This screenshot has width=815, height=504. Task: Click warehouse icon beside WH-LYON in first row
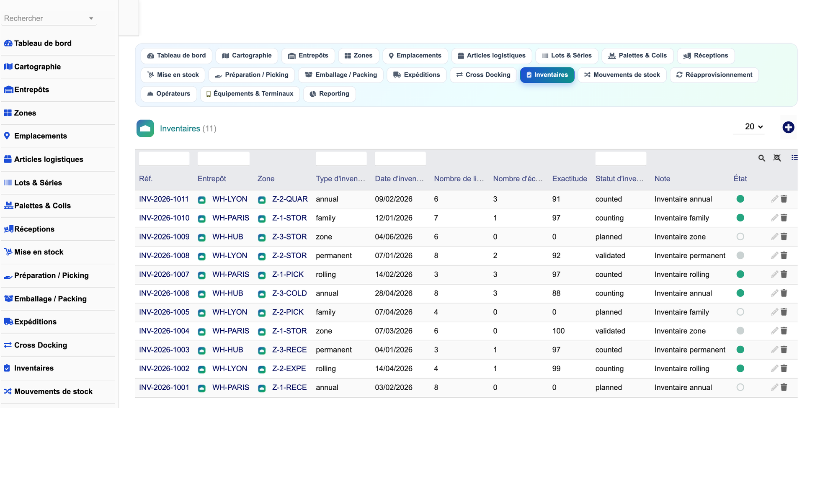[202, 200]
